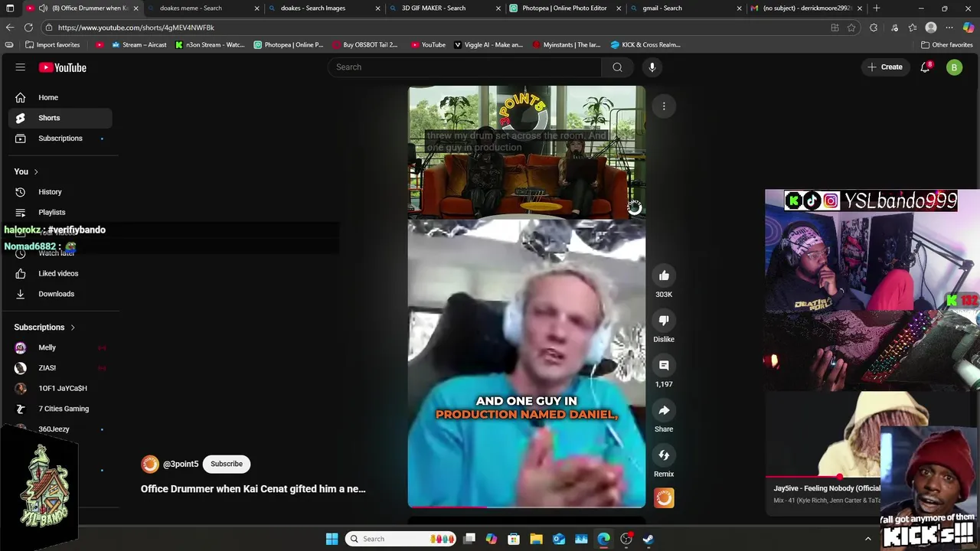Like the Short with thumbs up
The height and width of the screenshot is (551, 980).
664,275
